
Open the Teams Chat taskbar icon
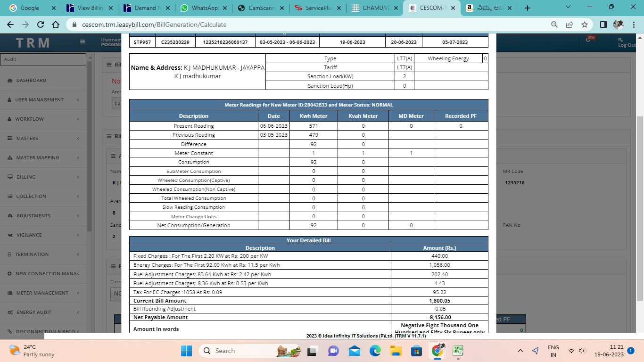pos(333,351)
